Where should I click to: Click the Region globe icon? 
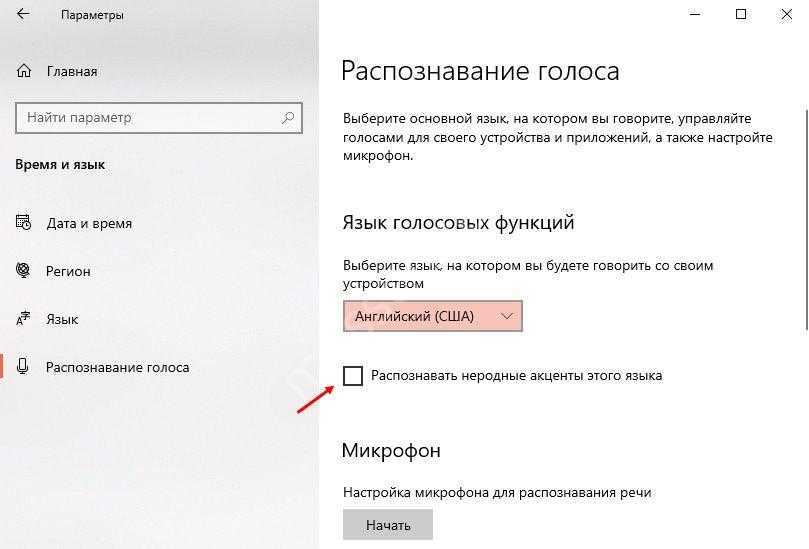(x=24, y=271)
